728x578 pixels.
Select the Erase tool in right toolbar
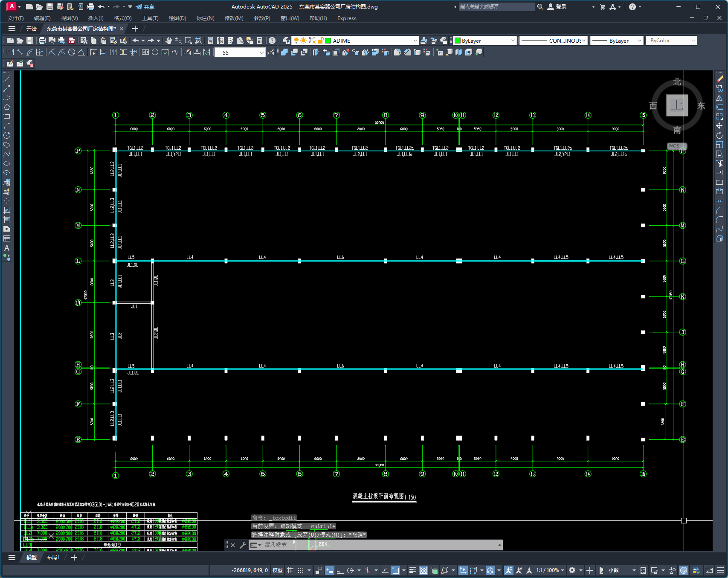point(719,79)
